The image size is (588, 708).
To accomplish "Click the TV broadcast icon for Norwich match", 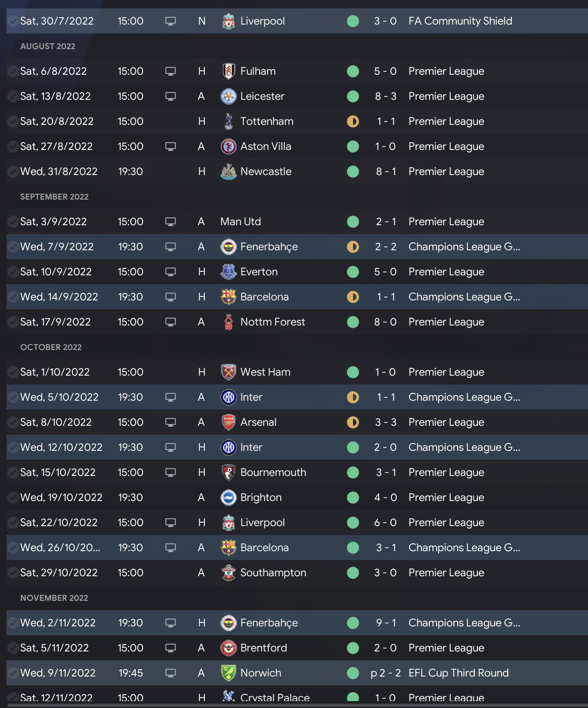I will pyautogui.click(x=171, y=673).
